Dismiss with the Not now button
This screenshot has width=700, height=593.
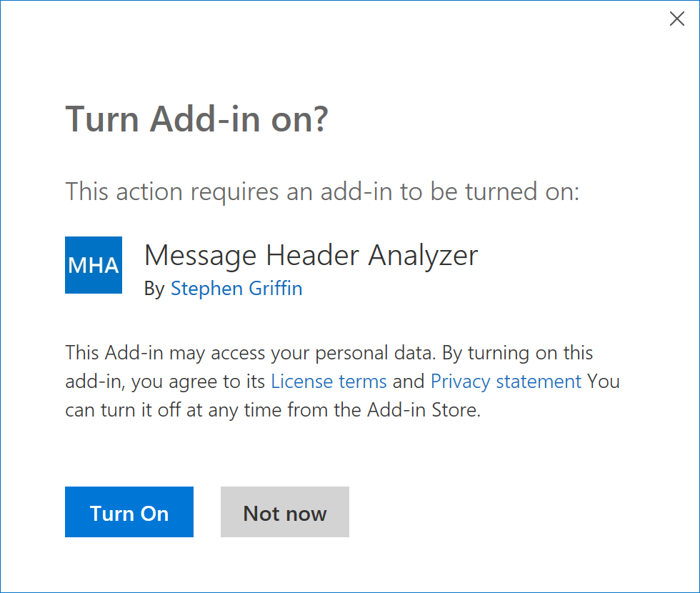[284, 512]
